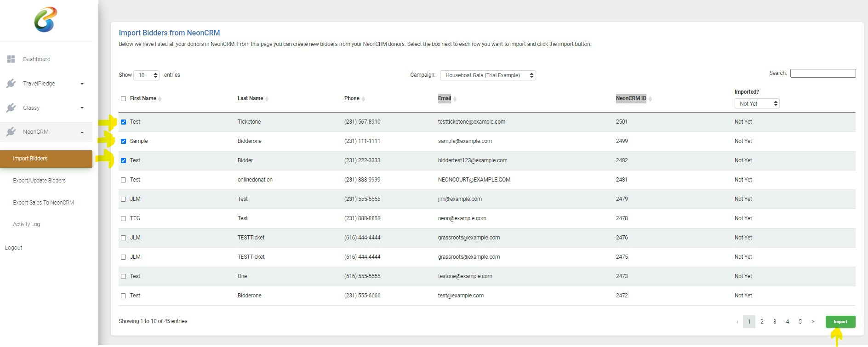Sort by Email arrows icon

pos(455,99)
